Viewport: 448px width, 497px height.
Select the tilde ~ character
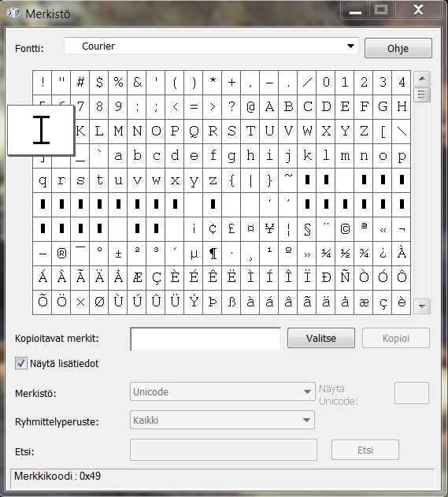[288, 180]
